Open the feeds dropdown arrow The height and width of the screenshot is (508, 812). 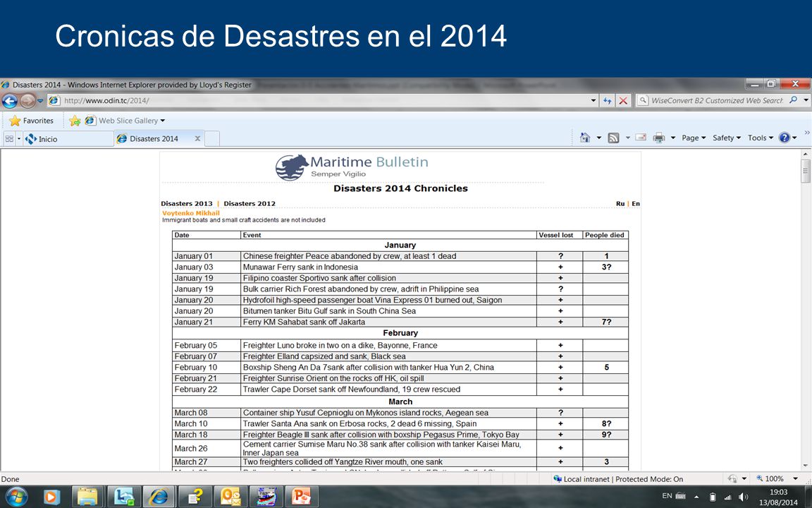(627, 138)
